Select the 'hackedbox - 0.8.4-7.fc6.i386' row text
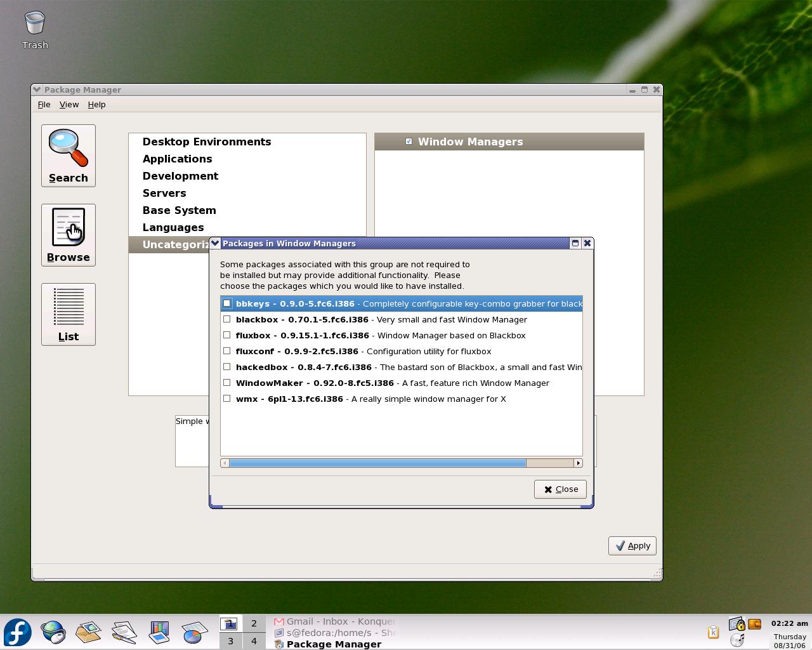 coord(304,368)
